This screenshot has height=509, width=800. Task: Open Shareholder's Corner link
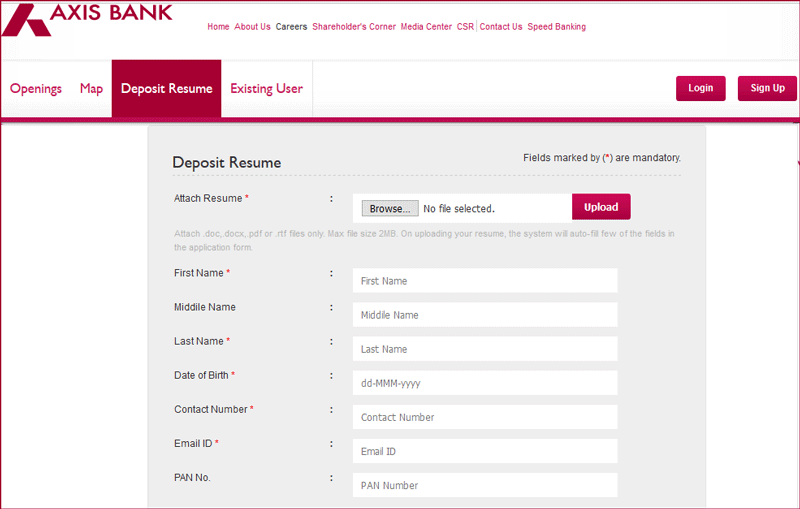(354, 27)
